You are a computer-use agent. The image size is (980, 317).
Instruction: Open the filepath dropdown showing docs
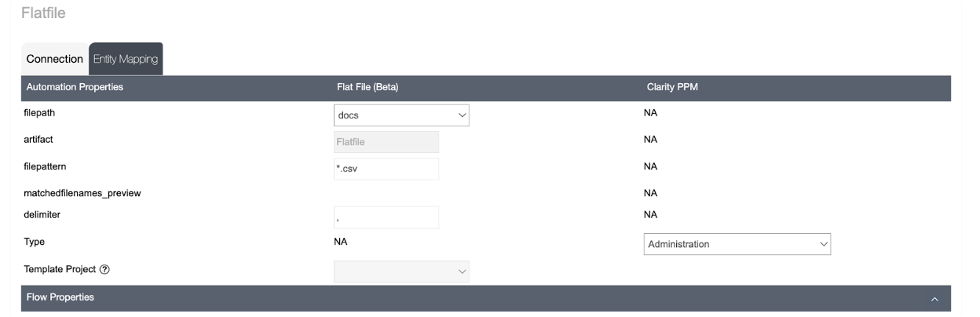401,115
